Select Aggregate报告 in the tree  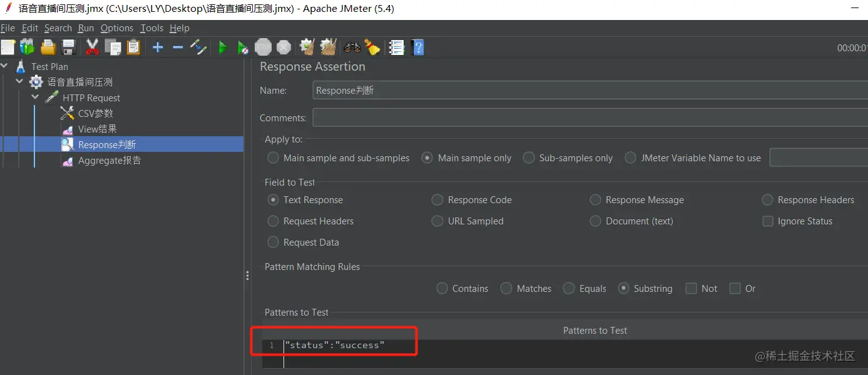click(x=110, y=161)
